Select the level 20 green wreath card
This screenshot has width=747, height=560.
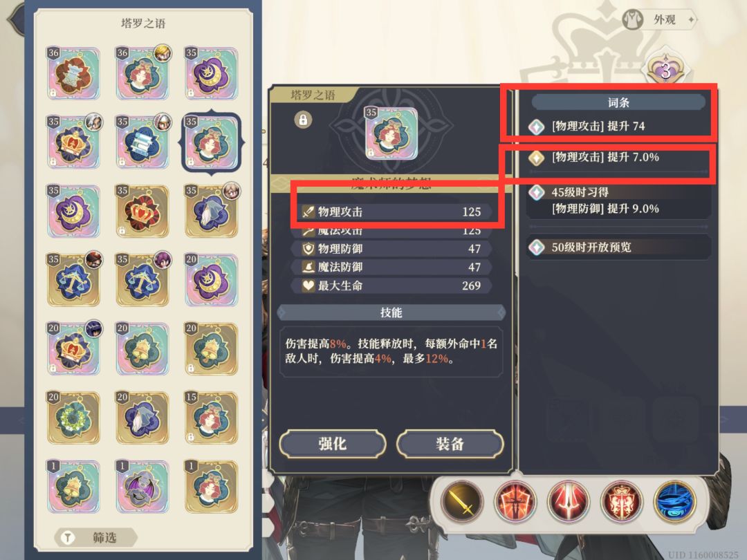tap(73, 418)
